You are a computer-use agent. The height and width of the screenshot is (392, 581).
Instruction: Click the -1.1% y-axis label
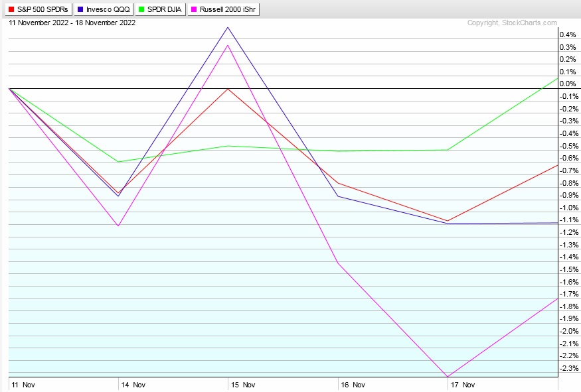[569, 220]
